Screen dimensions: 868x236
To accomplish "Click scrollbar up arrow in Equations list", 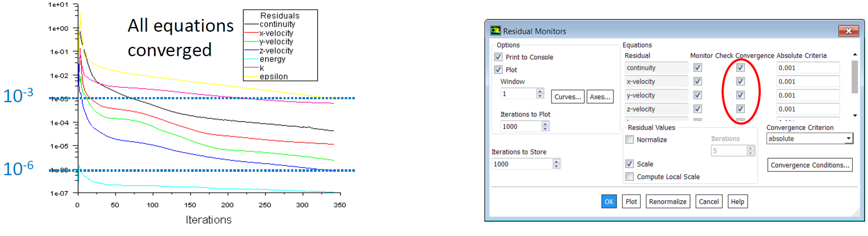I will point(855,55).
